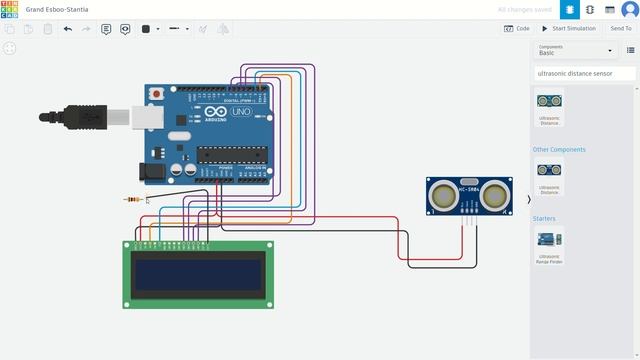
Task: Select first Ultrasonic Distance sensor thumbnail
Action: click(549, 107)
